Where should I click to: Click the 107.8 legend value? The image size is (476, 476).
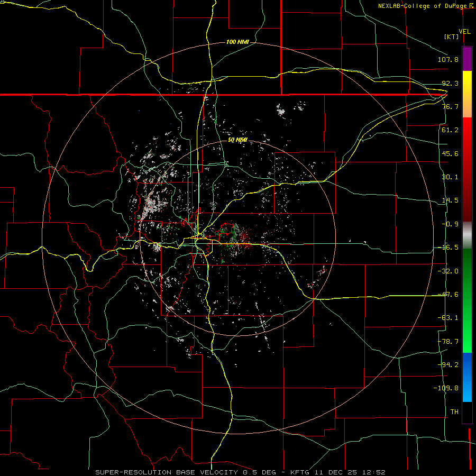[x=448, y=59]
